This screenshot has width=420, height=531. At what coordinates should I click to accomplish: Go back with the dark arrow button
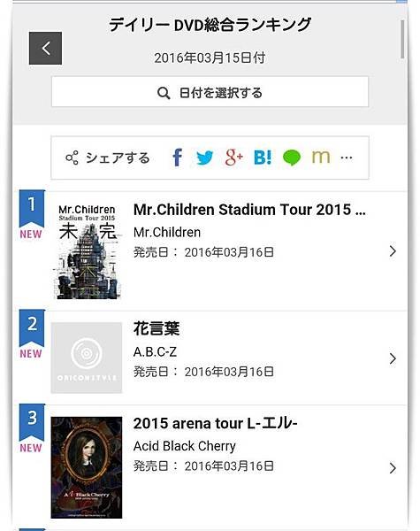(45, 49)
